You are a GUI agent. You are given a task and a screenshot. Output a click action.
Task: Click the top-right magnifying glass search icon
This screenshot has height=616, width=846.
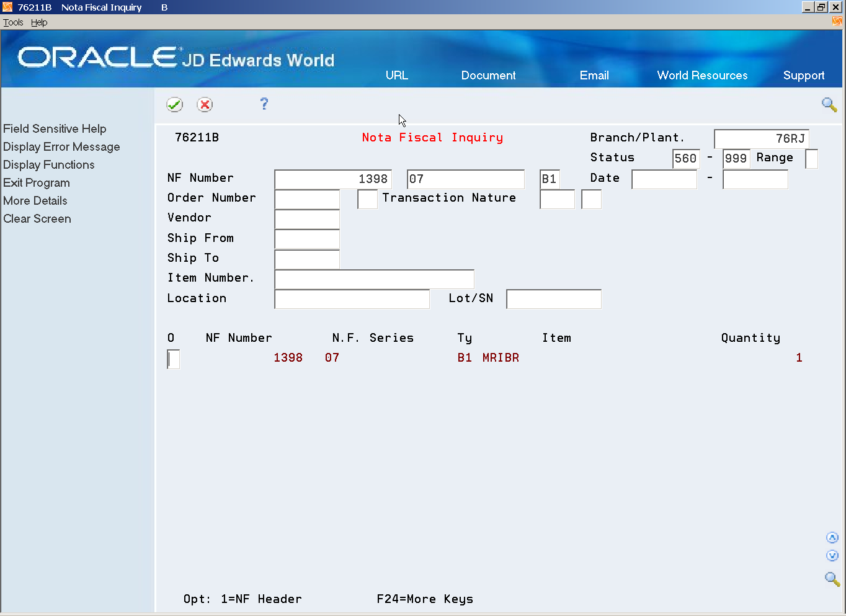(829, 104)
